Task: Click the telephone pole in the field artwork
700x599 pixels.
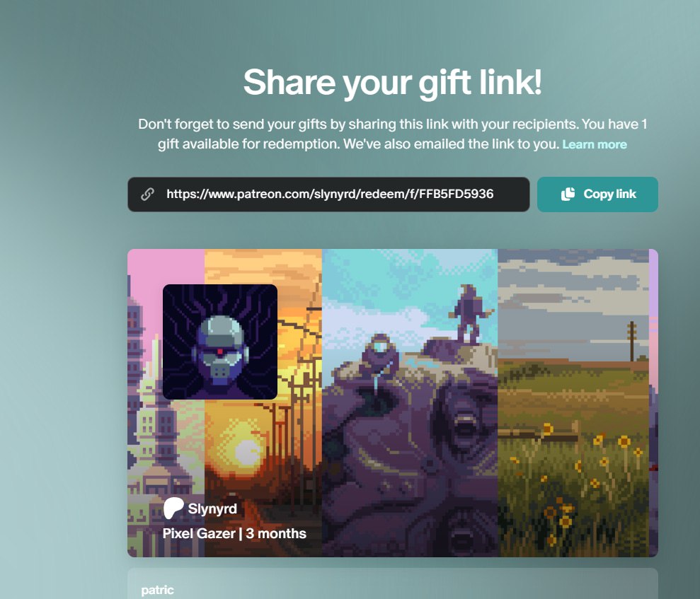Action: 631,341
